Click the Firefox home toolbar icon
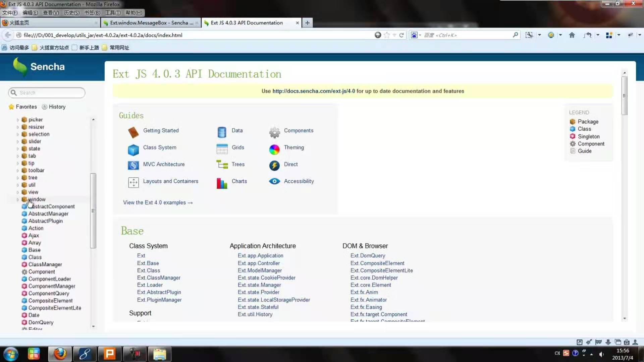Viewport: 644px width, 362px height. 572,35
